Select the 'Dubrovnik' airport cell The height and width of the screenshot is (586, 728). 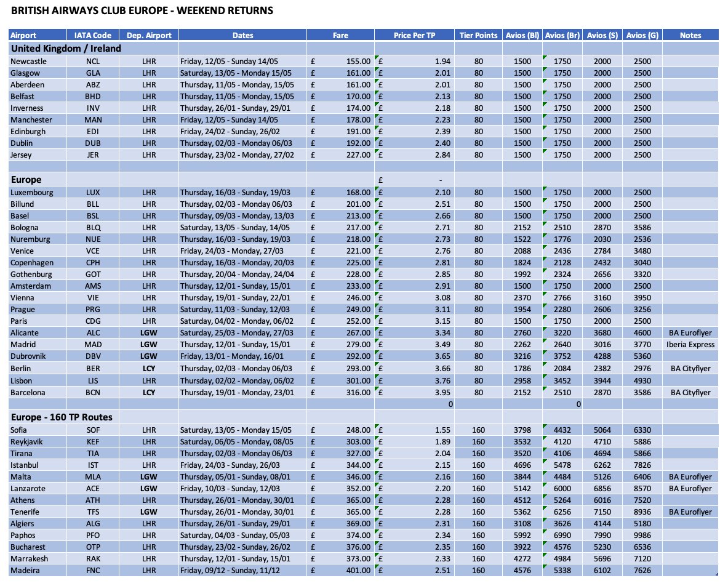pyautogui.click(x=38, y=356)
